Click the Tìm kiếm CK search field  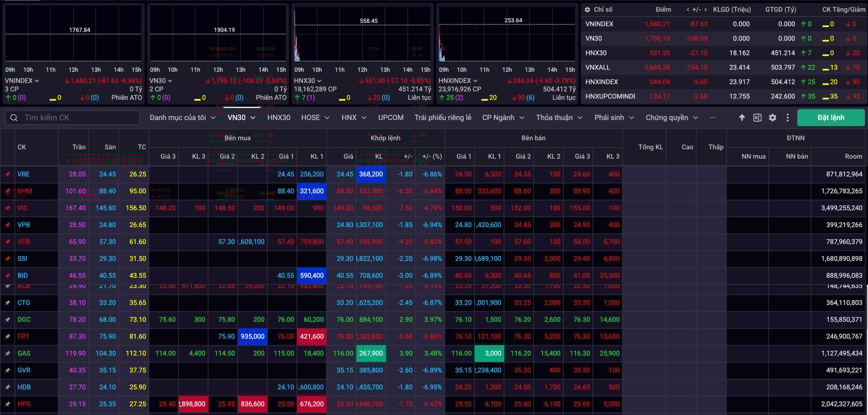click(72, 117)
